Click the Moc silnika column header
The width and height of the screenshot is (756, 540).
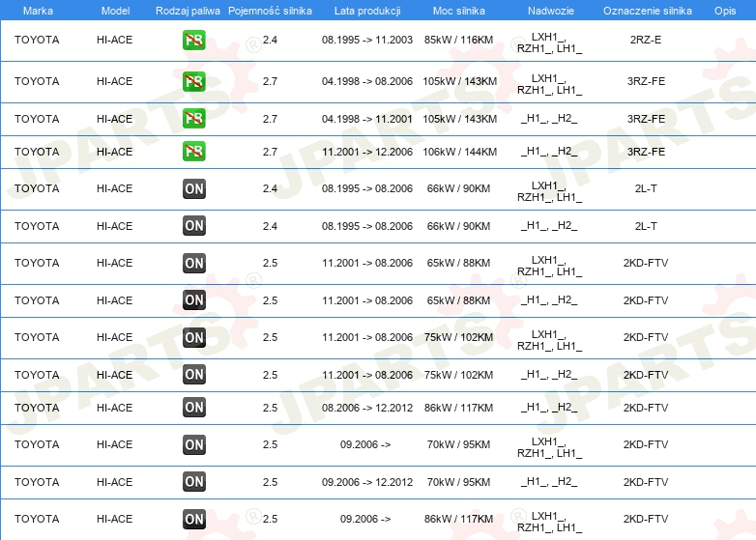click(x=459, y=11)
